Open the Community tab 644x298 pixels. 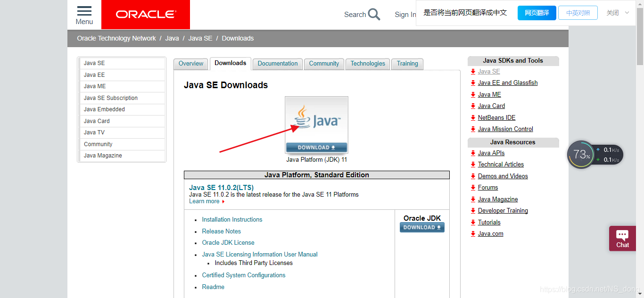click(x=324, y=64)
